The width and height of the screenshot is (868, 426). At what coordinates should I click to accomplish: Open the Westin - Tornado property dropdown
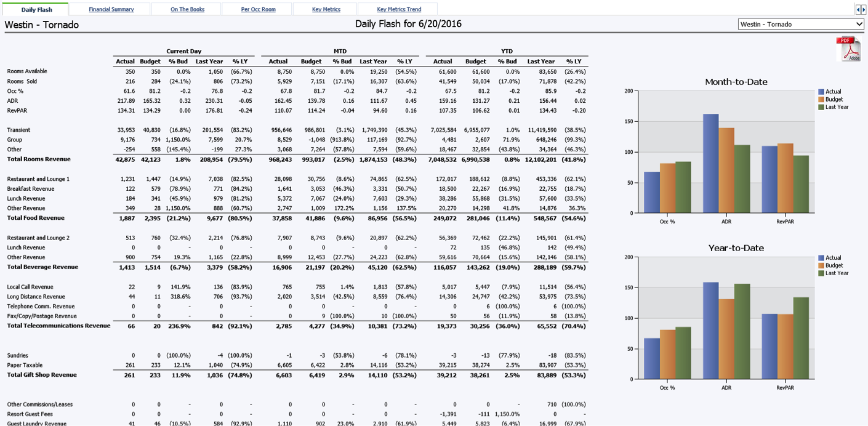[801, 24]
